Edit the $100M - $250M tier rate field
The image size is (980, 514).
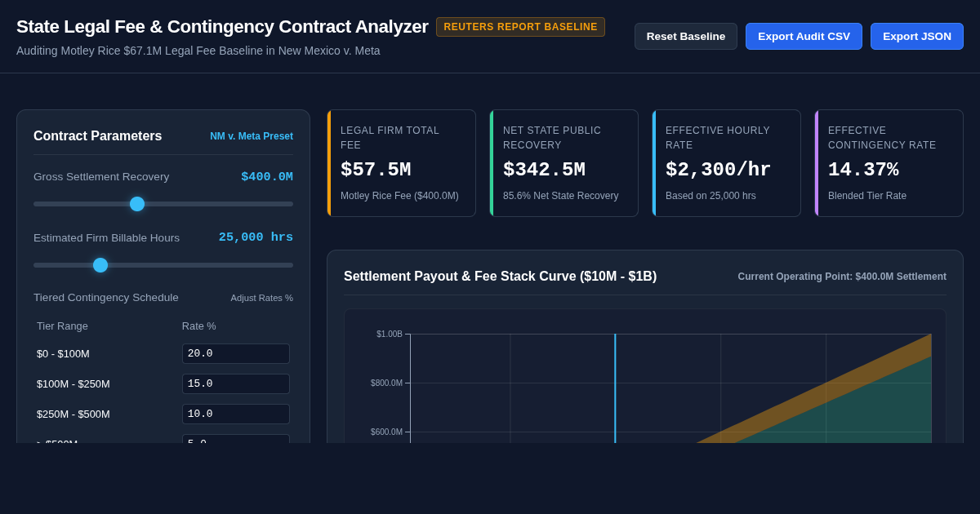click(236, 383)
